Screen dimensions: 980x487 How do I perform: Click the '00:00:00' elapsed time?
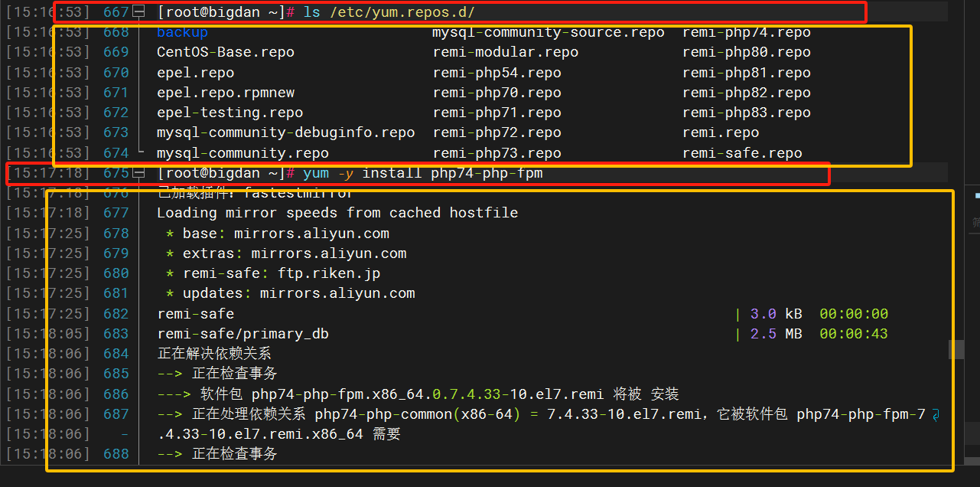point(854,314)
